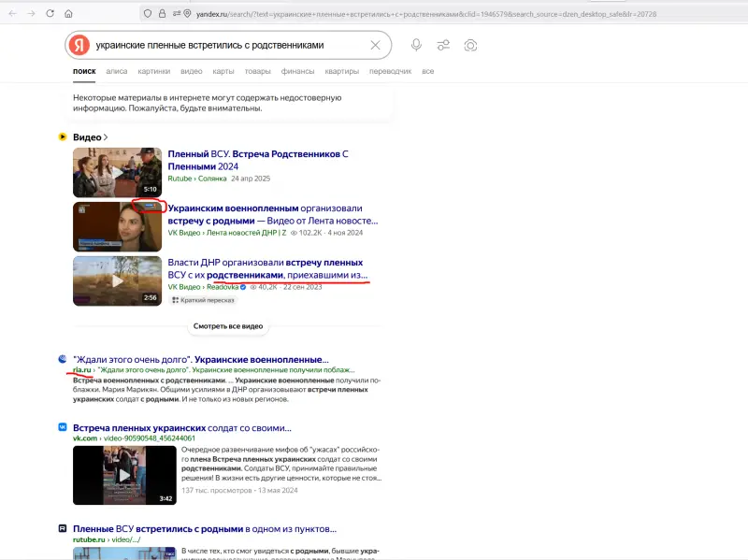Go back with the browser back arrow

tap(12, 14)
